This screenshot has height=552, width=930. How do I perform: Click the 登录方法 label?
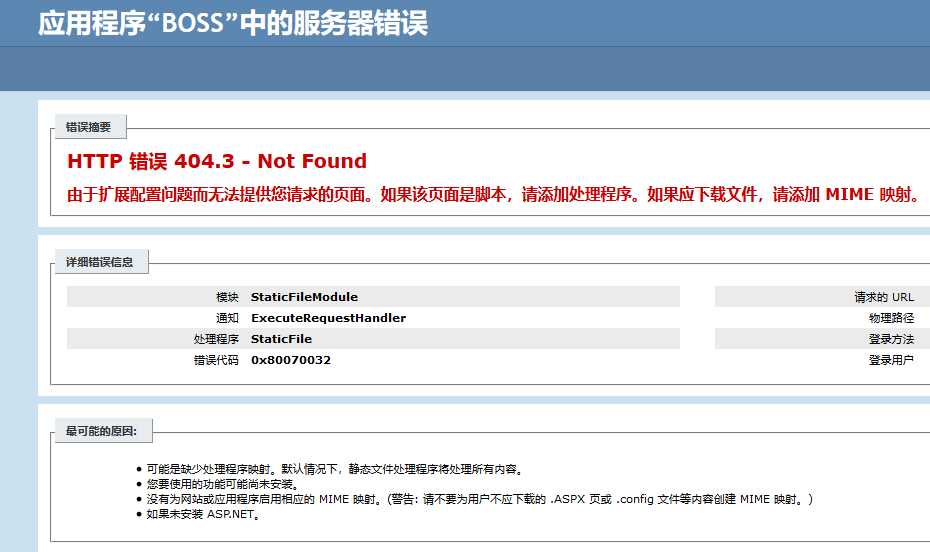pos(891,339)
